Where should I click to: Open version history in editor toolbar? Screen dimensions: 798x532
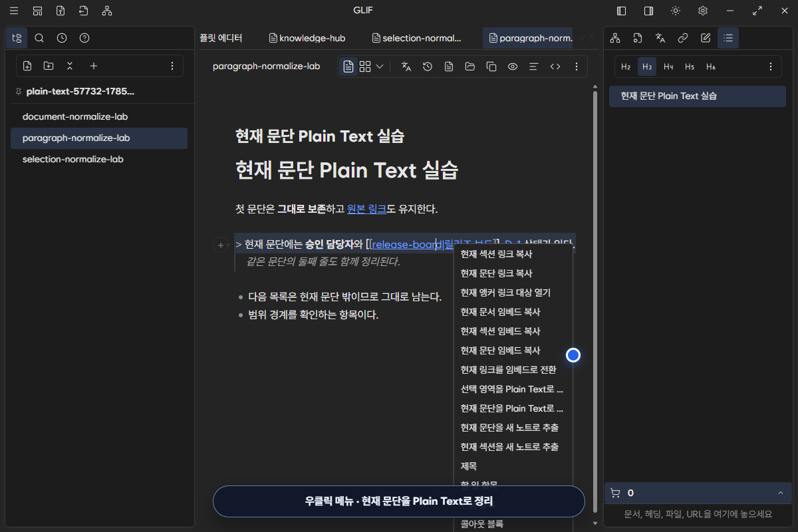click(428, 66)
